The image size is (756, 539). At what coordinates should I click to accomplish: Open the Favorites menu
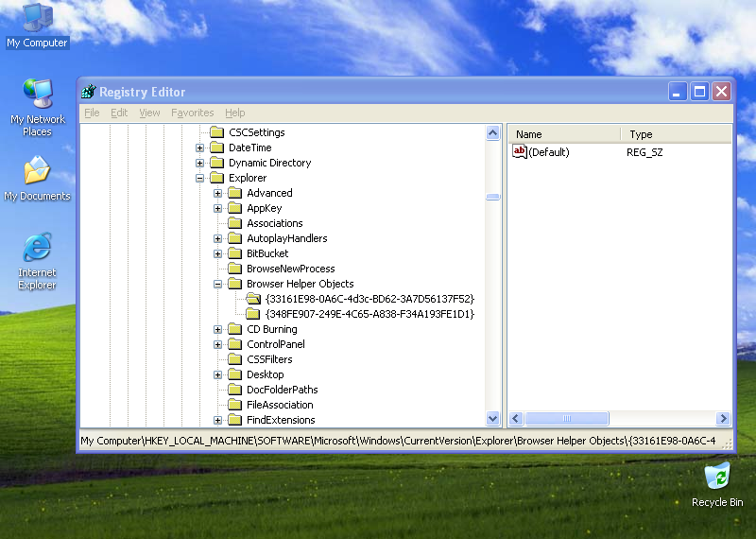tap(193, 113)
